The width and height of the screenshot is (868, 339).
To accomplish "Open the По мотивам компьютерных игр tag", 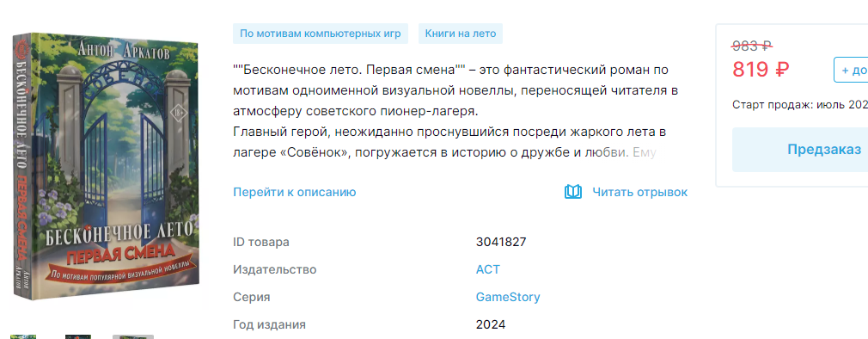I will (321, 34).
